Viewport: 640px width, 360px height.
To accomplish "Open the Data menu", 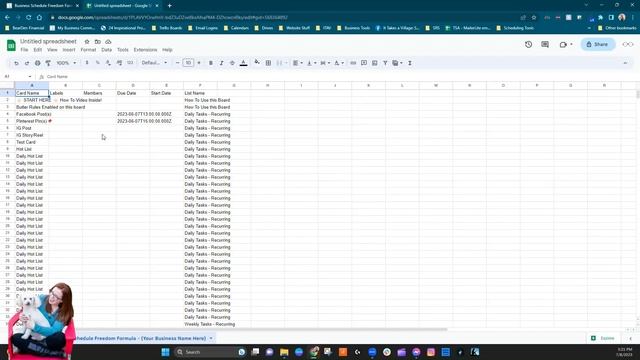I will (107, 50).
